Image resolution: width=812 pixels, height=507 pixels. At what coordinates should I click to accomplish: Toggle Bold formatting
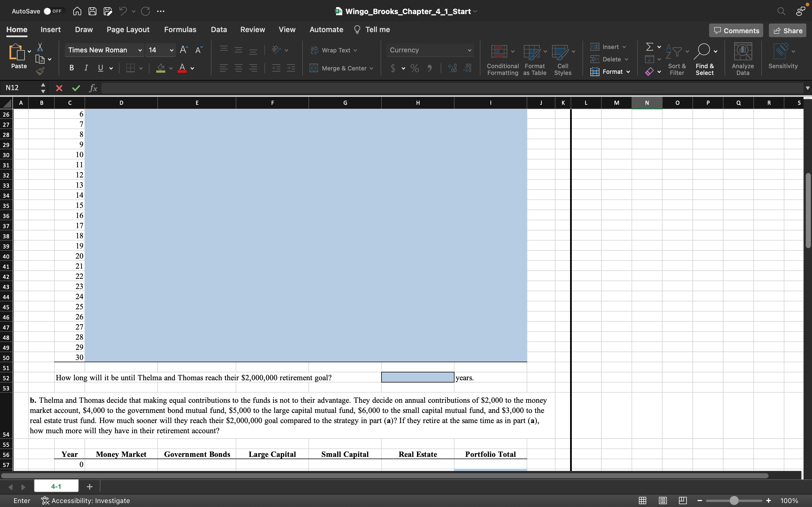coord(71,68)
